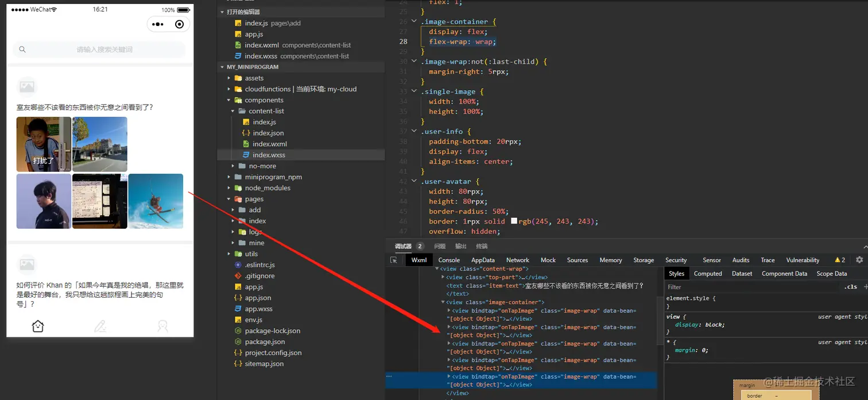Switch to the 输出 panel tab
This screenshot has height=400, width=868.
pos(461,246)
